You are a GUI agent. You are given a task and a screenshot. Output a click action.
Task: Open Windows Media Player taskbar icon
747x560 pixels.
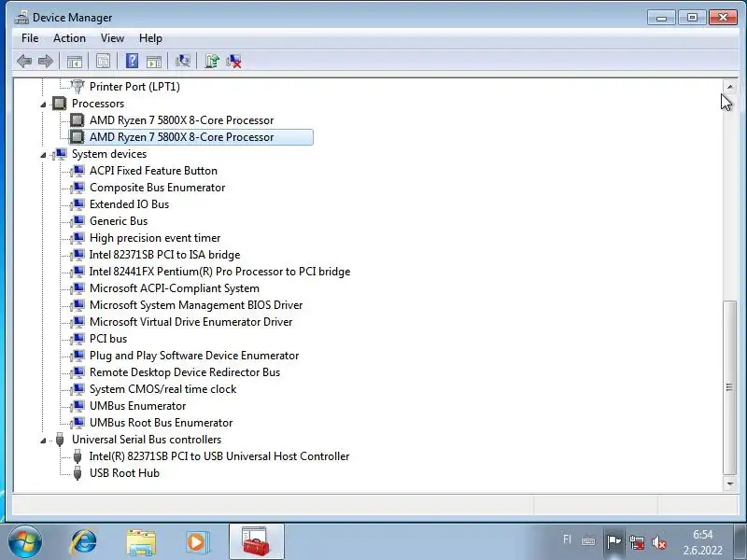[x=197, y=542]
